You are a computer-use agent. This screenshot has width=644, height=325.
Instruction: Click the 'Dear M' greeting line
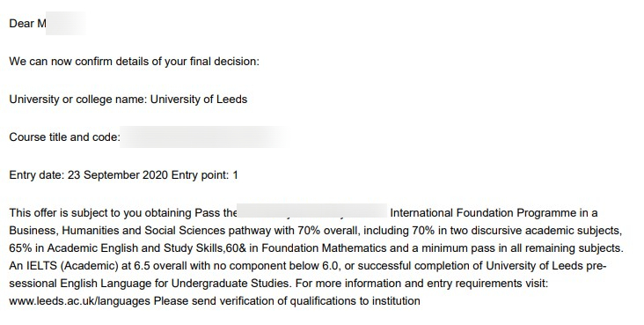tap(27, 24)
